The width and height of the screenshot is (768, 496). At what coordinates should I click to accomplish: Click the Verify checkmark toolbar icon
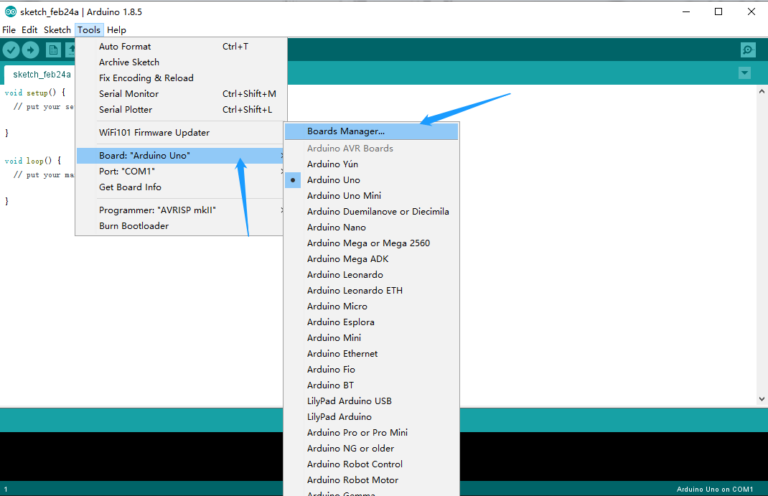coord(11,50)
